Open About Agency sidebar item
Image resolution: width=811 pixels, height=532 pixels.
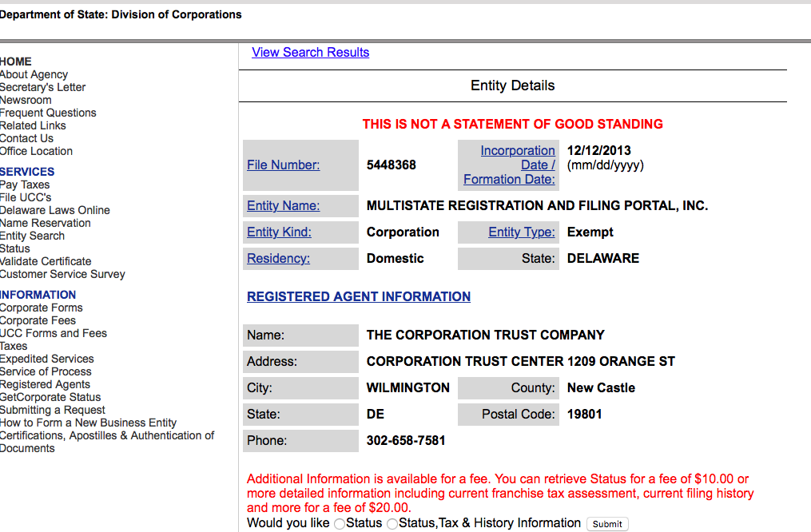coord(34,74)
